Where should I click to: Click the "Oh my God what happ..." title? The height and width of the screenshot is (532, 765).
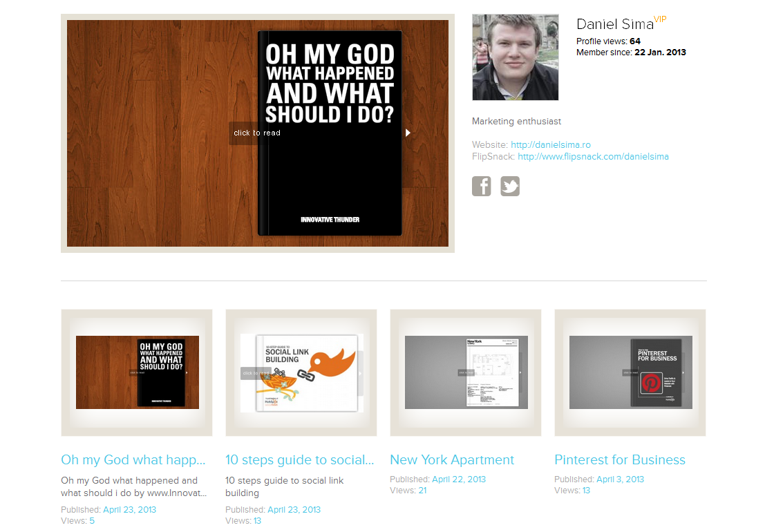click(x=133, y=460)
